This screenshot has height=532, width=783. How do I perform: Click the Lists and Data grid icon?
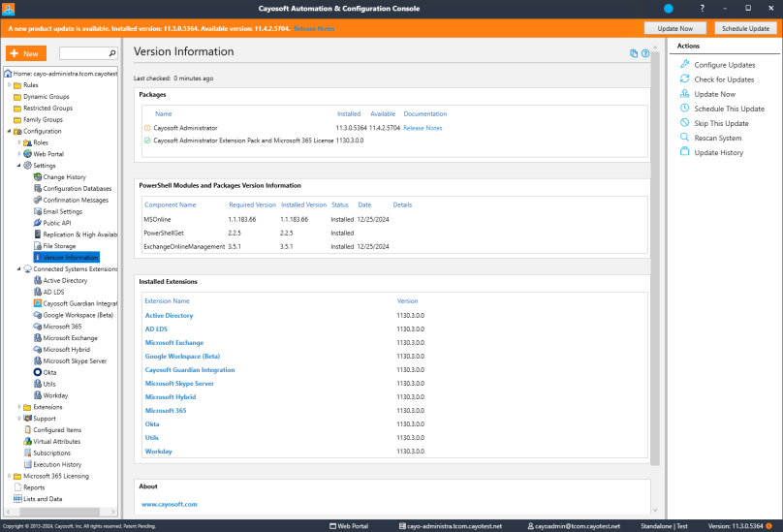(x=17, y=498)
